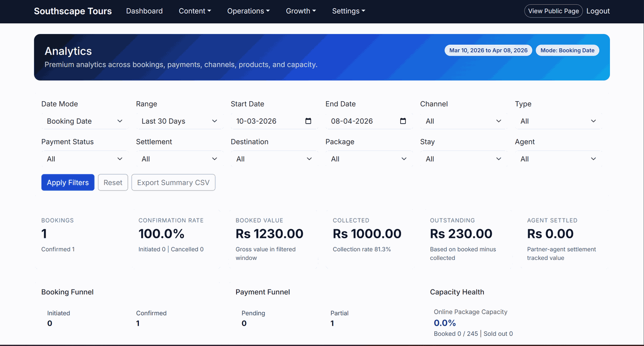The image size is (644, 346).
Task: Open the Date Mode dropdown
Action: 85,121
